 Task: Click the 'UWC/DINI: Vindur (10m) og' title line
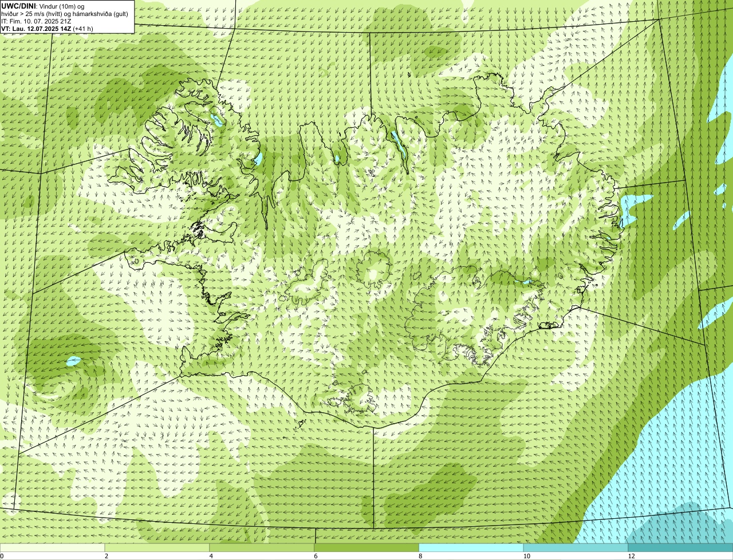pos(43,6)
